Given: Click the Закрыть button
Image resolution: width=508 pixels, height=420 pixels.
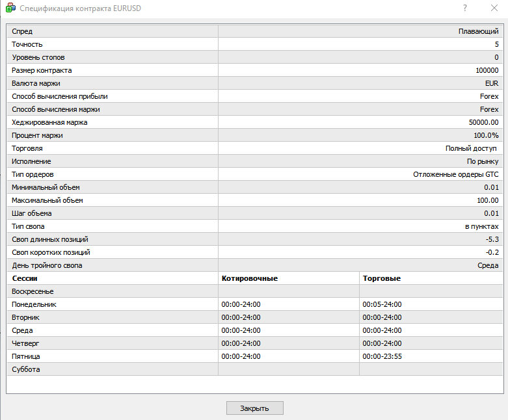Looking at the screenshot, I should click(x=254, y=408).
